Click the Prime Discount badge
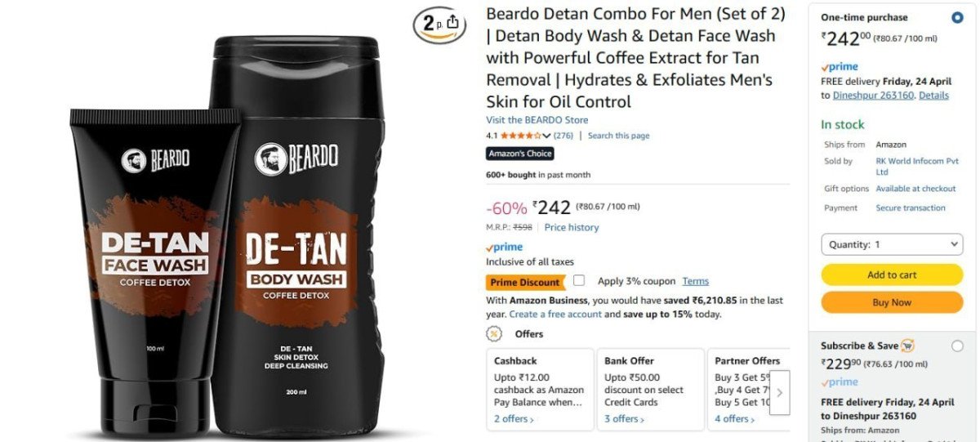Viewport: 980px width, 442px height. coord(526,283)
